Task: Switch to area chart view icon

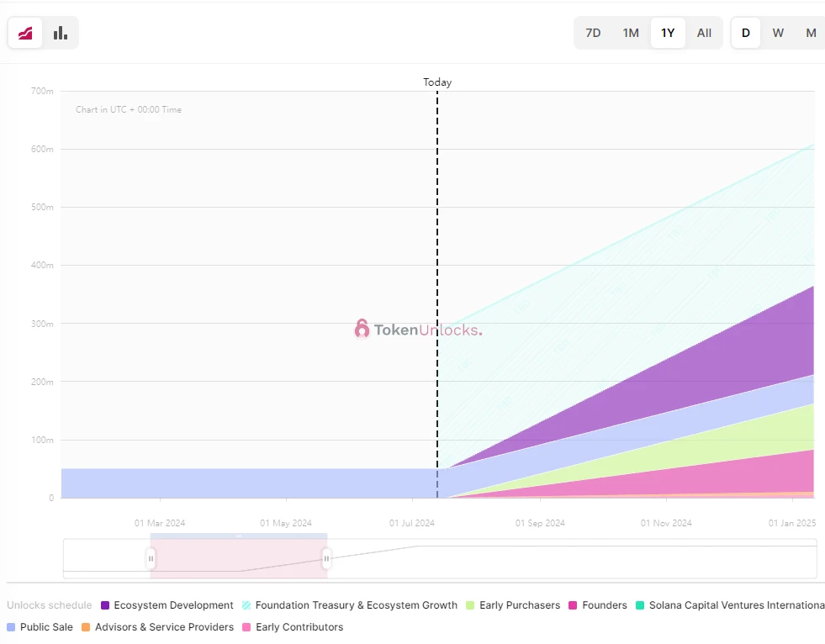Action: [25, 33]
